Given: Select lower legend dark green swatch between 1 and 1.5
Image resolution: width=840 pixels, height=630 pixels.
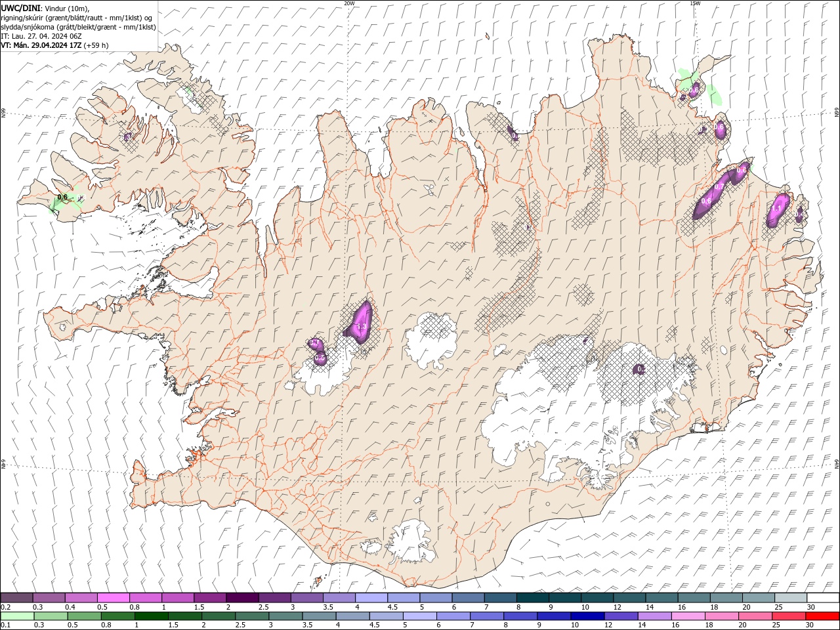Looking at the screenshot, I should point(151,616).
